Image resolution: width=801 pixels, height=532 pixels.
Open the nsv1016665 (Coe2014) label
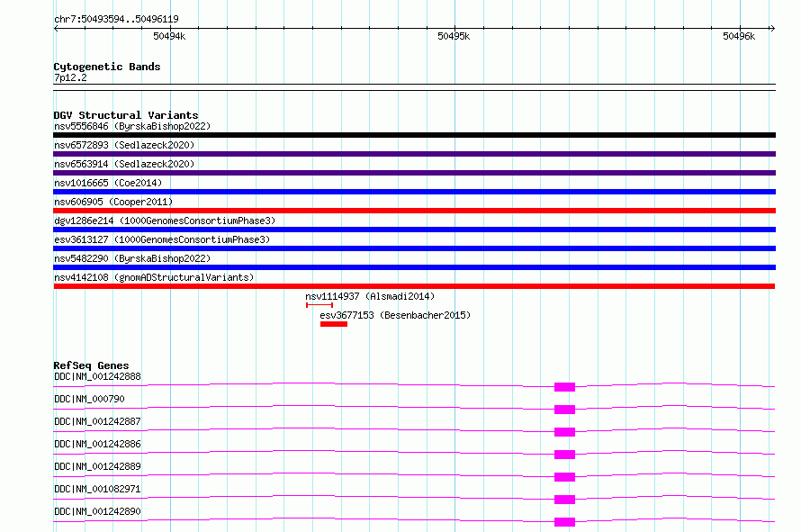pos(108,183)
